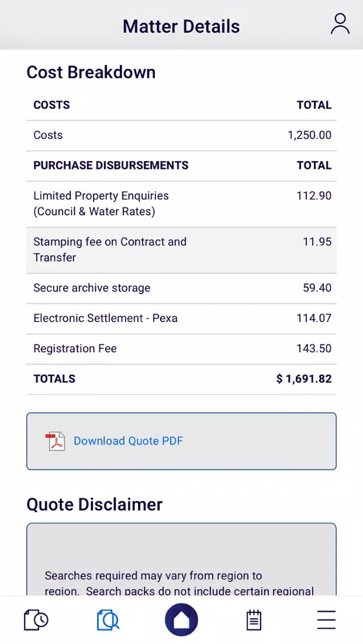Tap the Cost Breakdown heading
Image resolution: width=363 pixels, height=644 pixels.
click(x=91, y=72)
